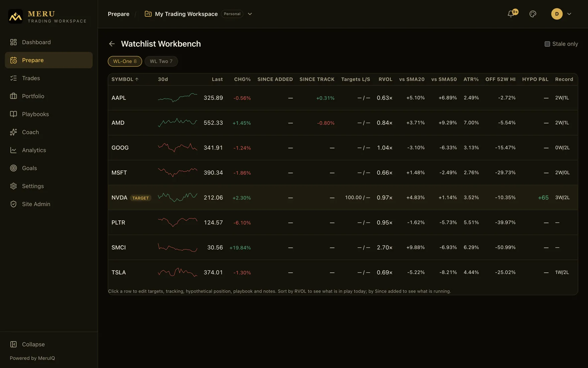Viewport: 588px width, 368px height.
Task: Click the back arrow beside Watchlist Workbench
Action: (112, 44)
